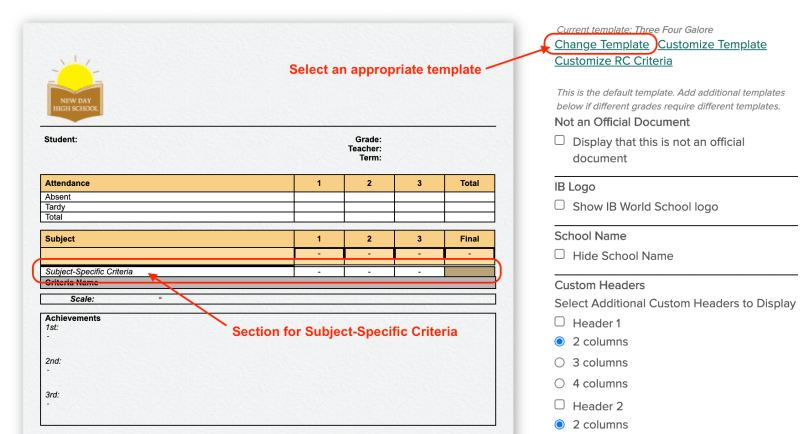Click the Scale row in preview
This screenshot has height=434, width=809.
[x=268, y=299]
